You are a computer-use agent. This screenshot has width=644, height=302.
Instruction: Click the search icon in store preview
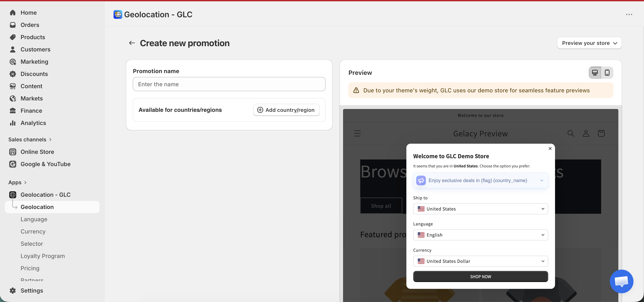[x=571, y=133]
